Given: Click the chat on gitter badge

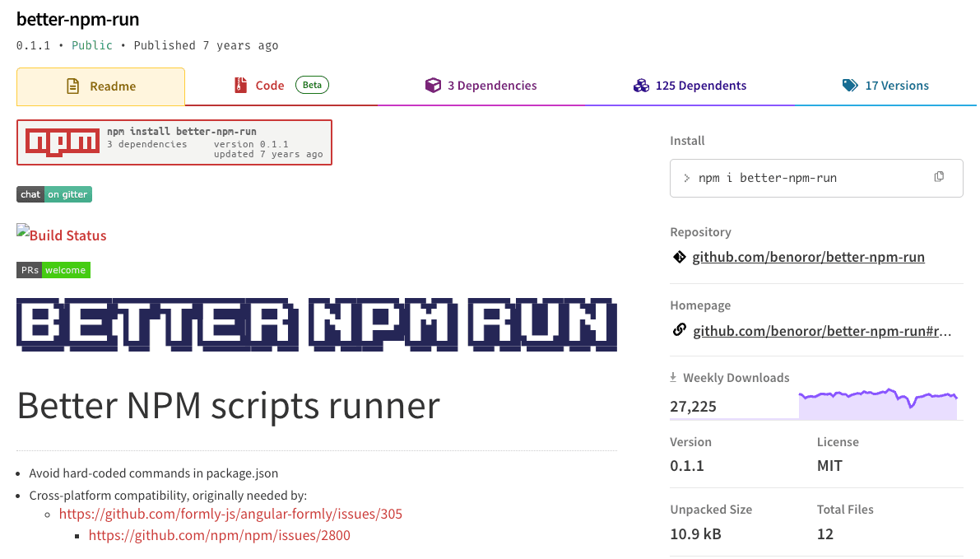Looking at the screenshot, I should point(54,194).
